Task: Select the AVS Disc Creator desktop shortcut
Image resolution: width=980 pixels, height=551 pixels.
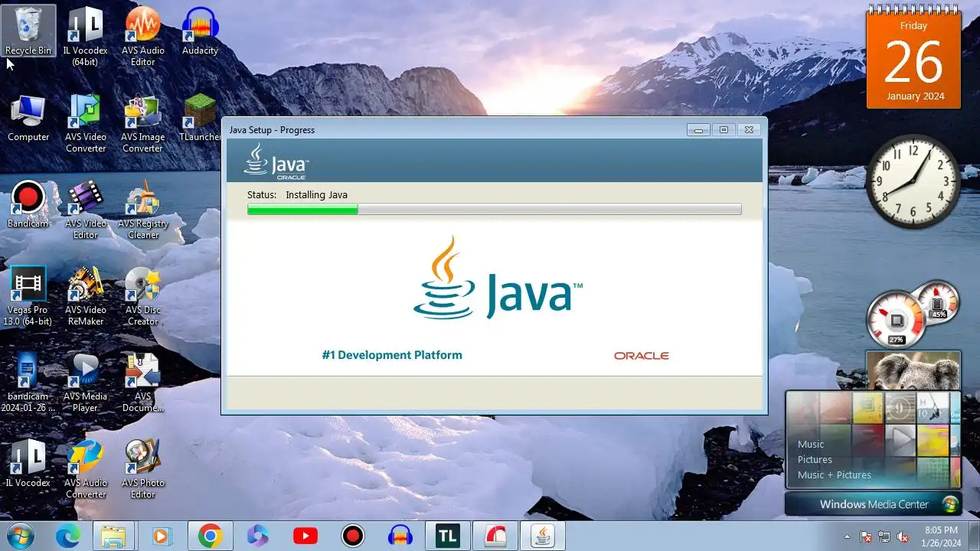Action: click(142, 296)
